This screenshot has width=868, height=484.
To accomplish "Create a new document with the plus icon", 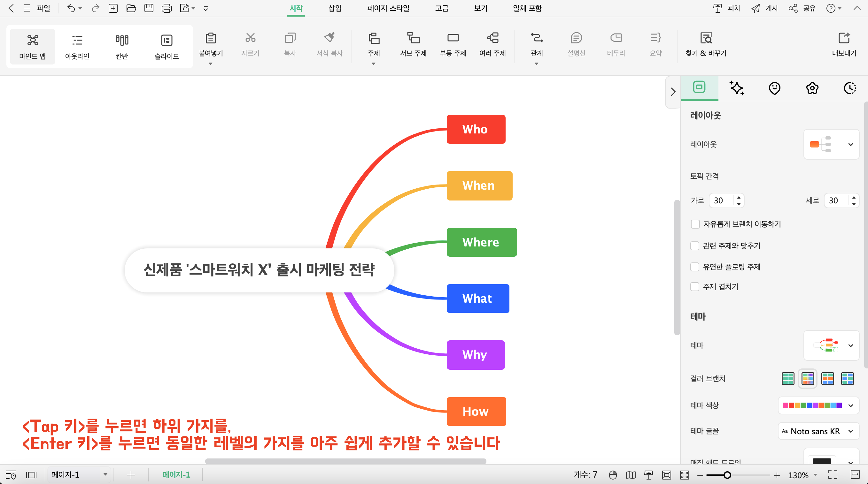I will coord(113,8).
